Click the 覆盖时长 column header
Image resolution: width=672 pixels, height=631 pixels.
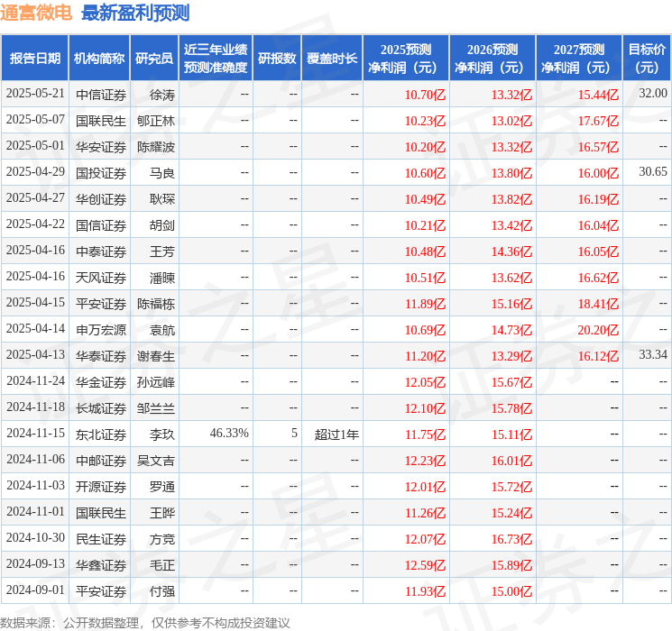[x=332, y=59]
